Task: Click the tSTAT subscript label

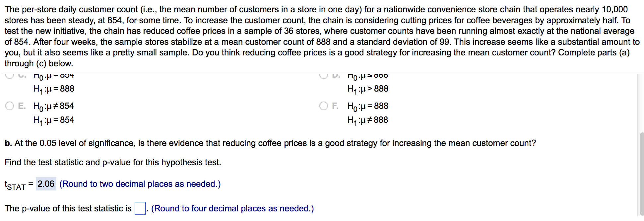Action: point(15,185)
